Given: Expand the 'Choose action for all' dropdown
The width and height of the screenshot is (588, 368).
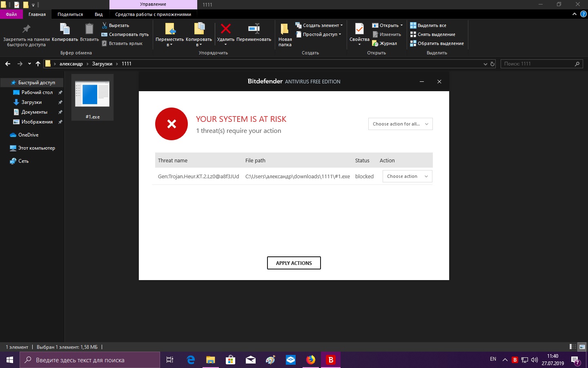Looking at the screenshot, I should tap(400, 124).
